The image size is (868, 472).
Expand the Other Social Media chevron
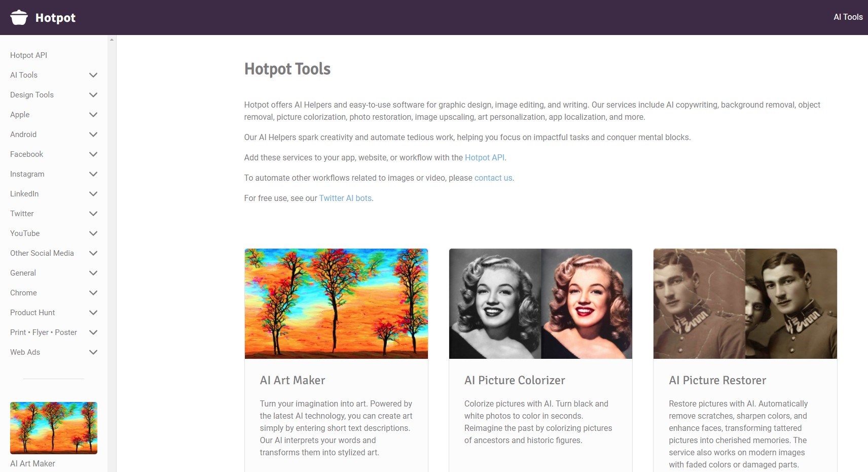tap(93, 253)
